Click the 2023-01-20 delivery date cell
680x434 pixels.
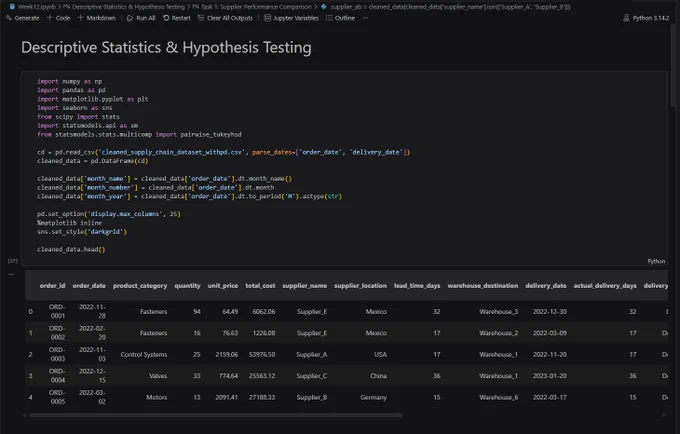click(x=549, y=375)
